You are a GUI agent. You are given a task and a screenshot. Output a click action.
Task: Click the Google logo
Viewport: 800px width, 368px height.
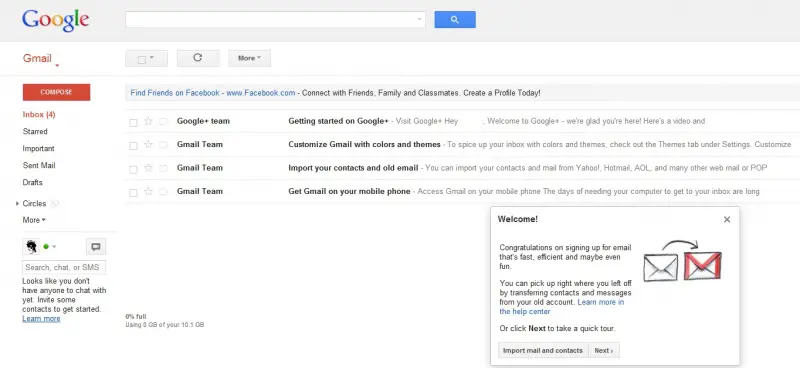56,20
